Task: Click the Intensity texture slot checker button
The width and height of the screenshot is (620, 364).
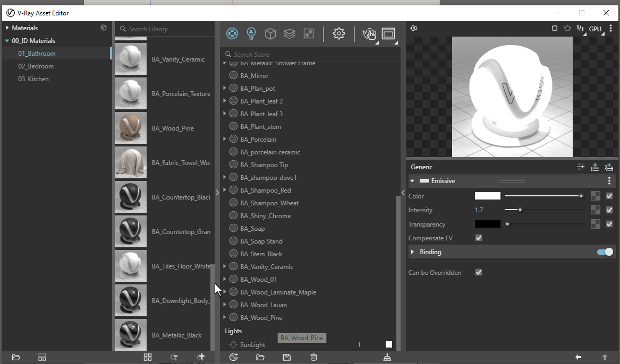Action: pos(596,210)
